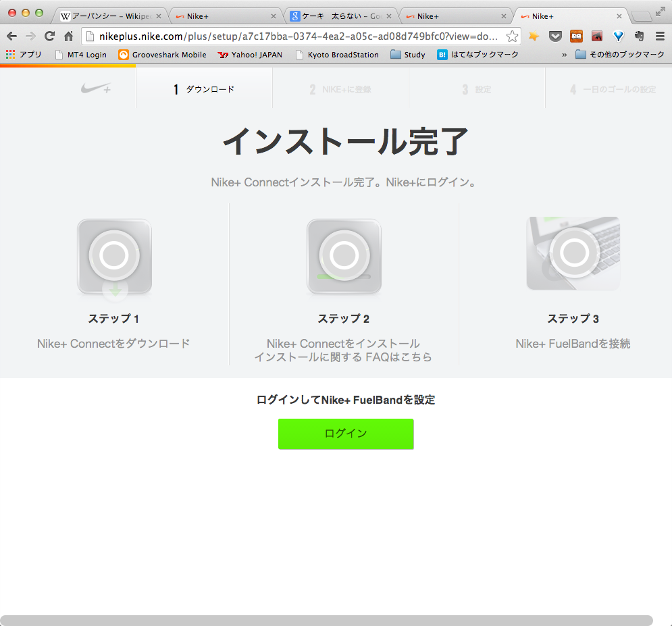
Task: Open the インストールに関する FAQはこちら link
Action: click(x=343, y=357)
